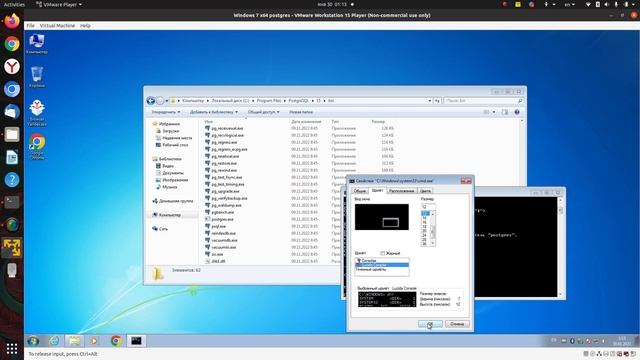Select pg_restore.exe in the file list
The height and width of the screenshot is (360, 640).
coord(224,163)
